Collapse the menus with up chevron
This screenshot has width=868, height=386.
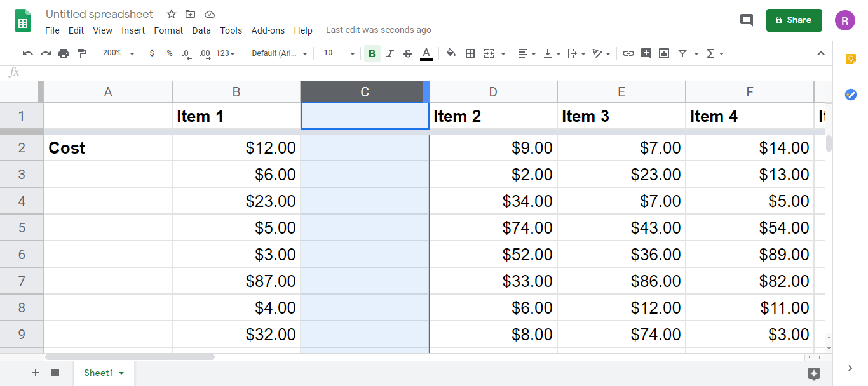click(x=821, y=53)
